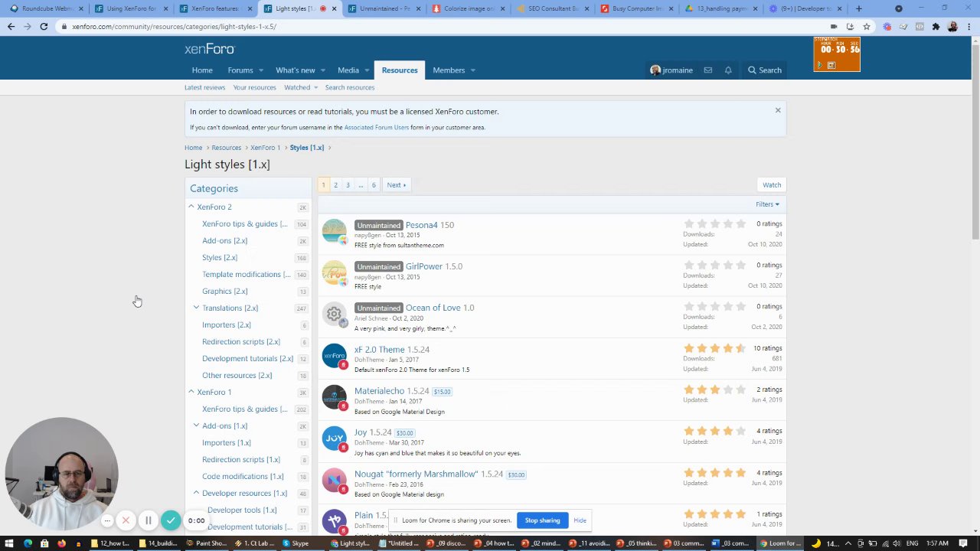This screenshot has height=551, width=980.
Task: Click the jromaine user avatar
Action: tap(655, 70)
